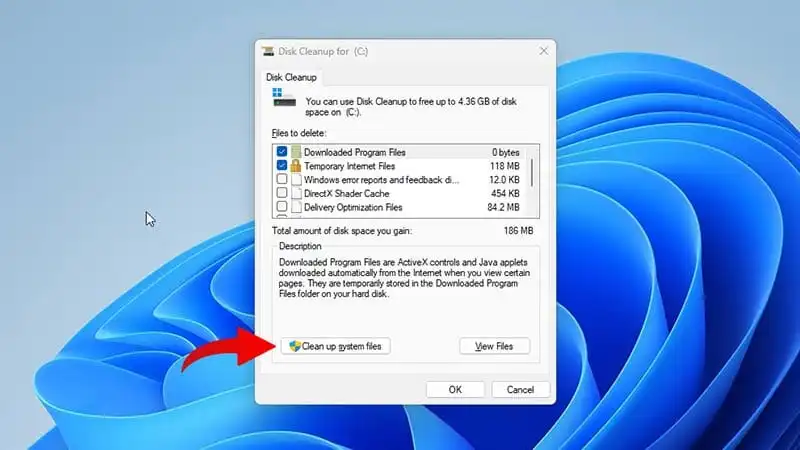Check Windows error reports and feedback checkbox
The height and width of the screenshot is (450, 800).
coord(282,179)
